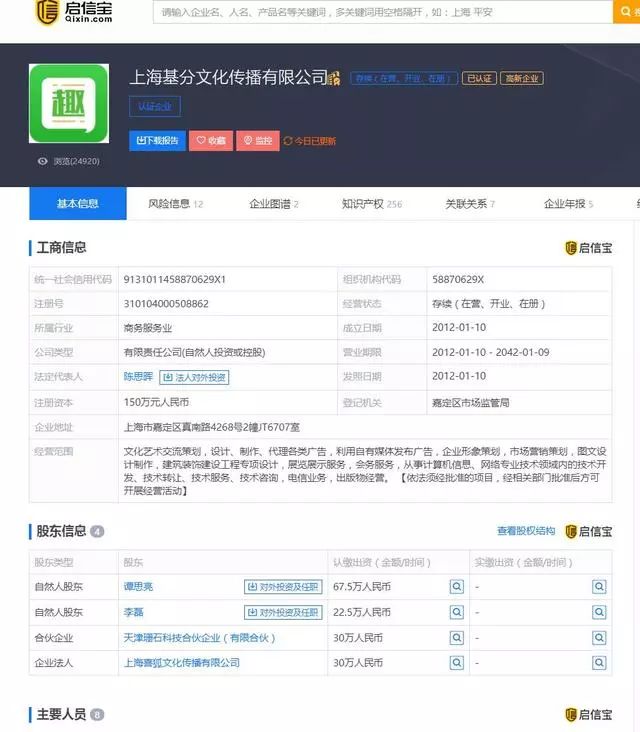Open 上海喜狐文化传播有限公司 link
The width and height of the screenshot is (640, 732).
(x=182, y=662)
